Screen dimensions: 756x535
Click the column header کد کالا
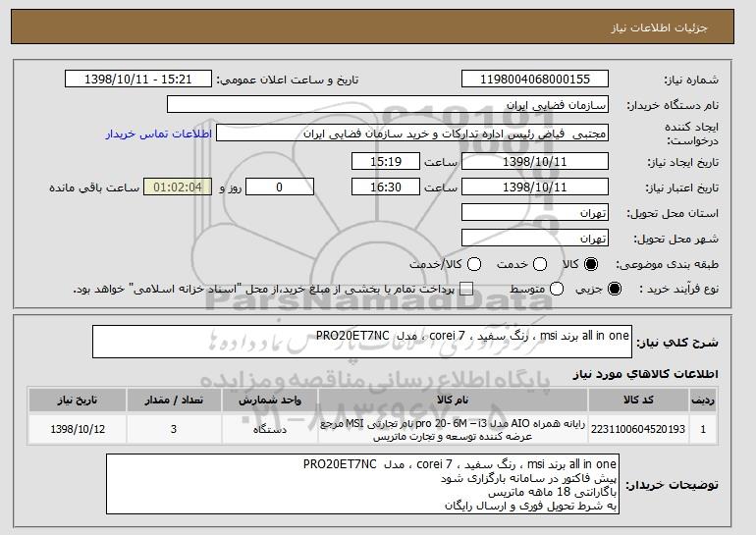638,401
